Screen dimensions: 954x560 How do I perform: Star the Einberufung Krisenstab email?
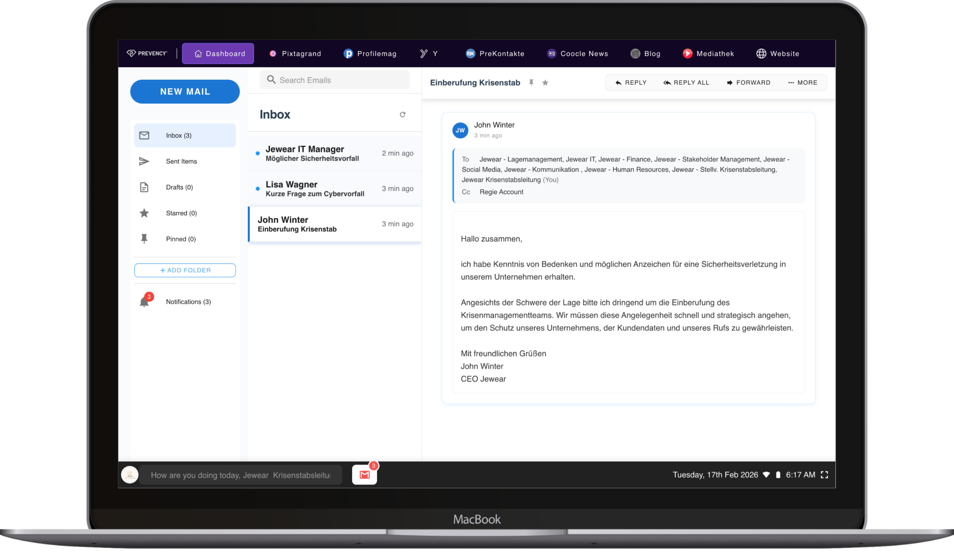pyautogui.click(x=545, y=82)
